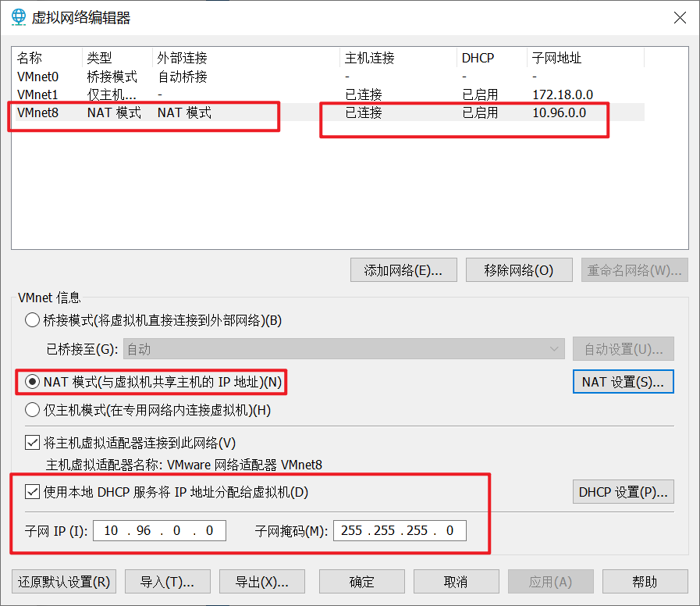This screenshot has height=606, width=700.
Task: Choose the 仅主机模式 radio option
Action: click(x=32, y=409)
